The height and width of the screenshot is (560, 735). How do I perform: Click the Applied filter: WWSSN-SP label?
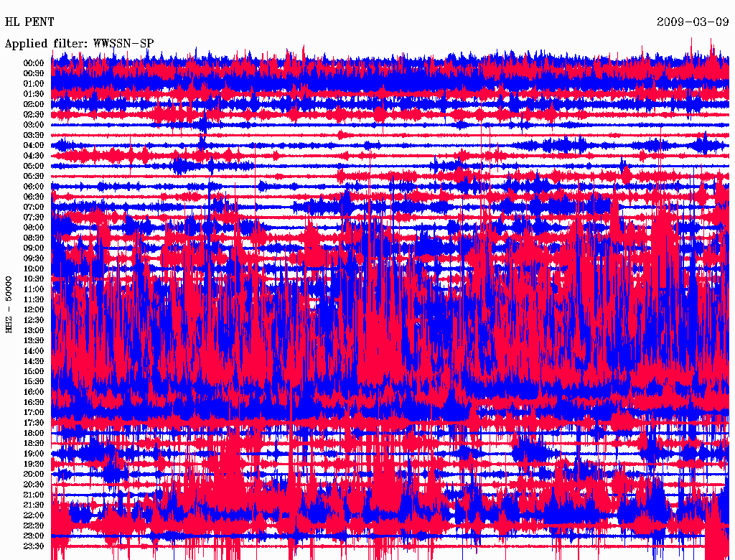79,44
